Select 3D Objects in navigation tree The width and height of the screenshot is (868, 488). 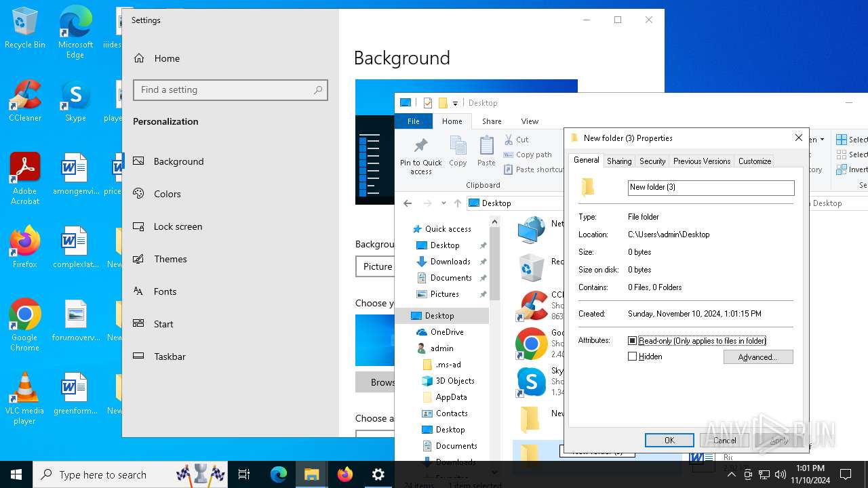coord(454,381)
